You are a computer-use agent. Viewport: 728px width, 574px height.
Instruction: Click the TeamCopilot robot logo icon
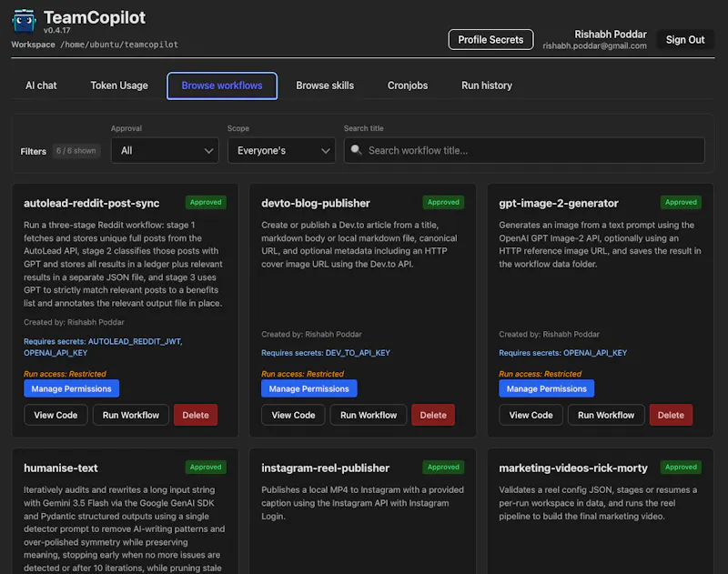(25, 21)
